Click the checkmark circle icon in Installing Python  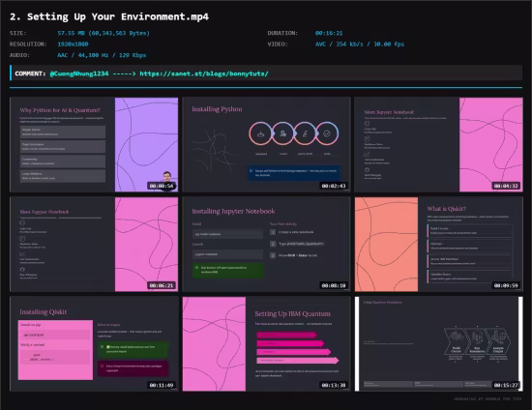point(327,133)
